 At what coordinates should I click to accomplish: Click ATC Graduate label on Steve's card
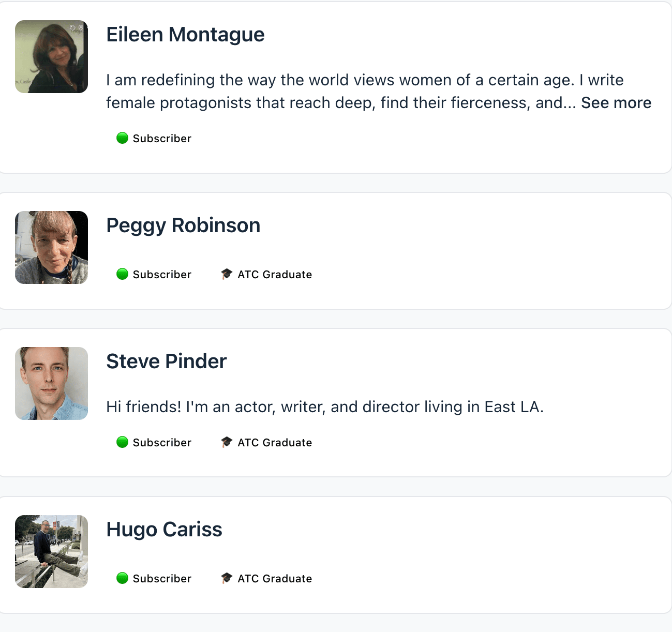(x=275, y=443)
